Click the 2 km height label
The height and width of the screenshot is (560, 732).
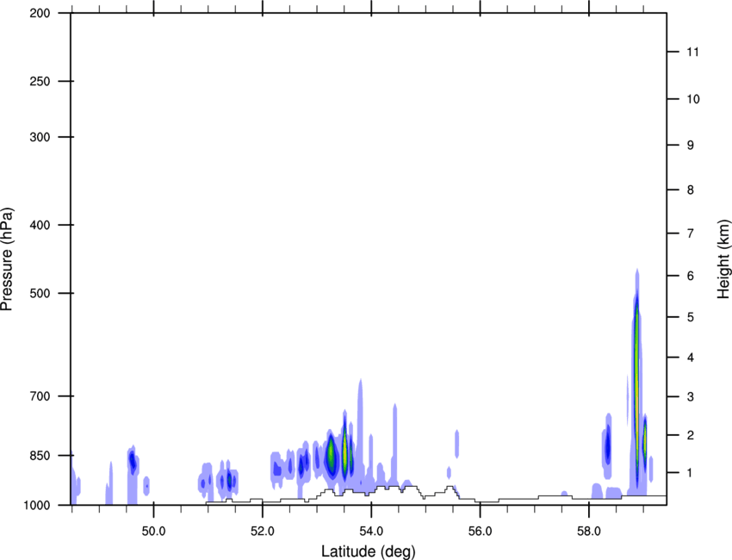[x=691, y=435]
